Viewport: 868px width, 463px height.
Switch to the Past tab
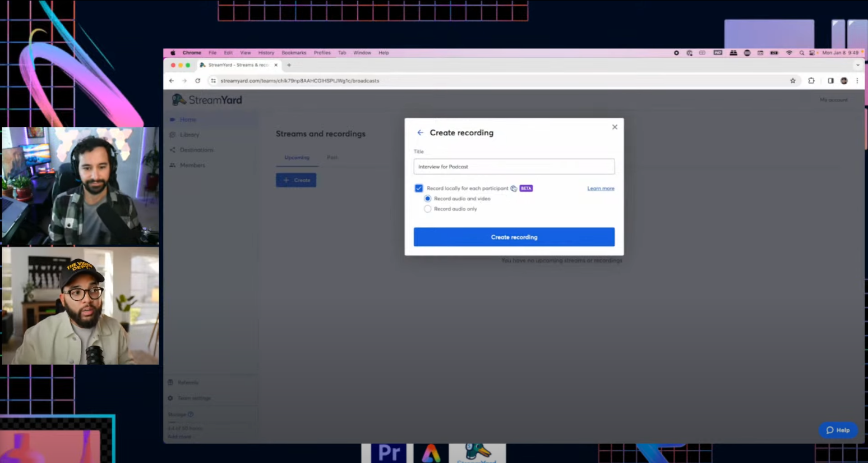332,158
